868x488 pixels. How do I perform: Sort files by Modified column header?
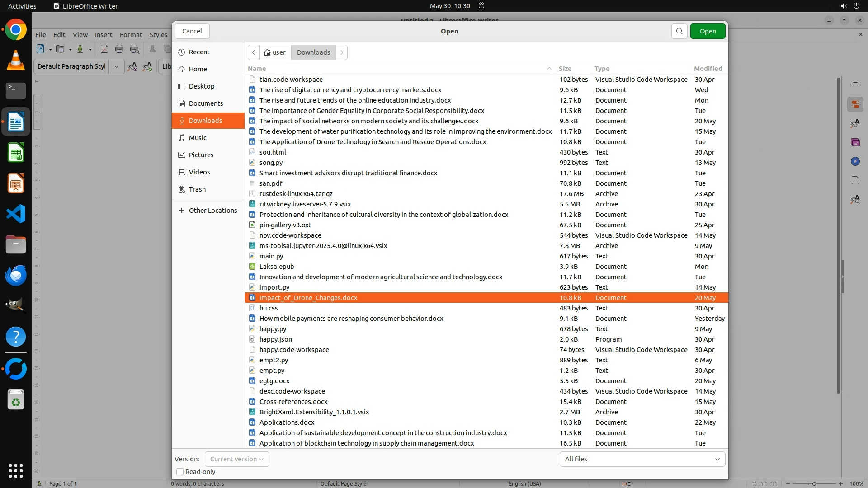[708, 69]
